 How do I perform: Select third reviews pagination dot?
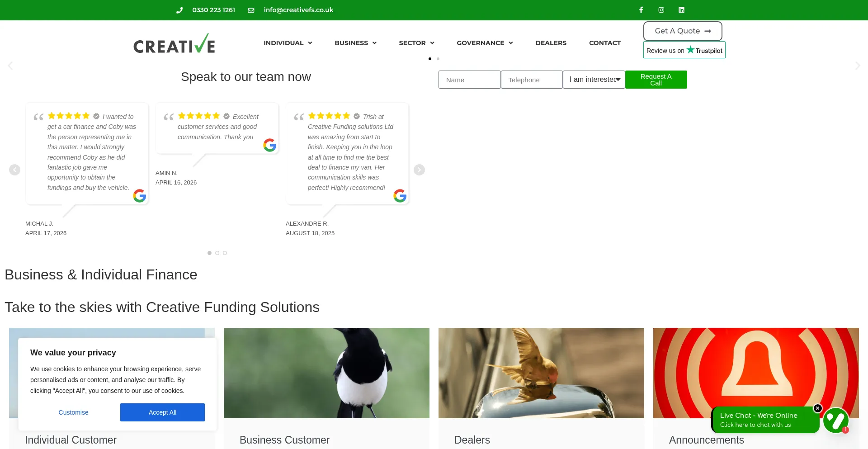[x=225, y=253]
